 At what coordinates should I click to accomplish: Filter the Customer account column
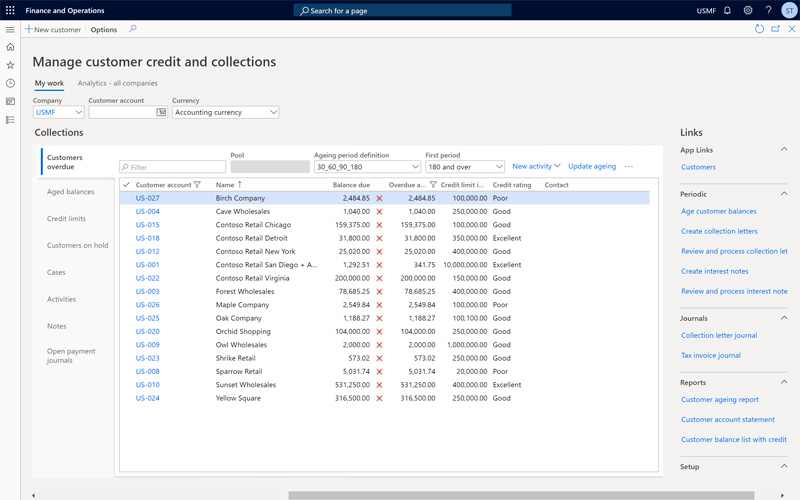[x=197, y=185]
